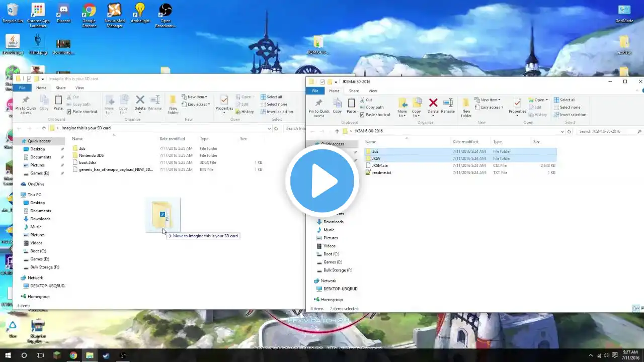Viewport: 644px width, 362px height.
Task: Go up one level in SD card window
Action: (44, 128)
